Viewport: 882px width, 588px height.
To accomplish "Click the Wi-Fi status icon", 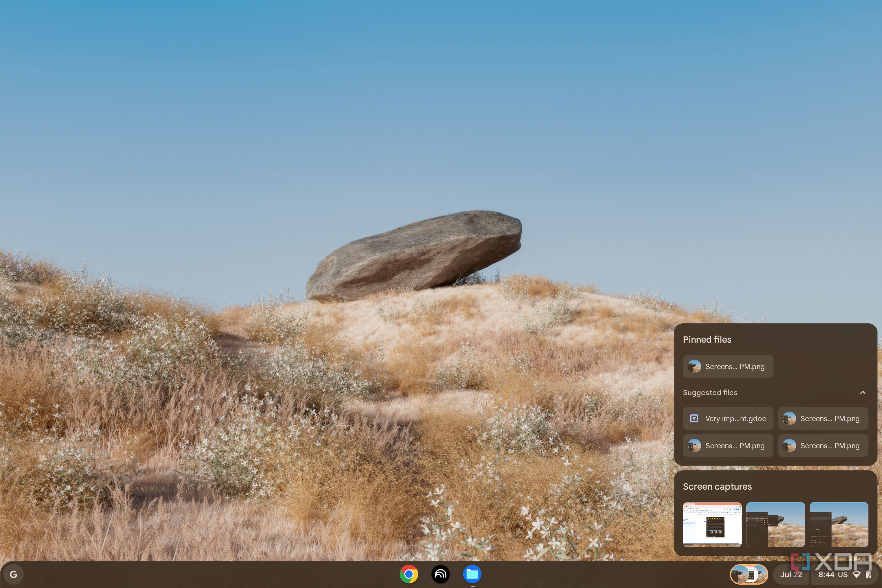I will [x=857, y=574].
